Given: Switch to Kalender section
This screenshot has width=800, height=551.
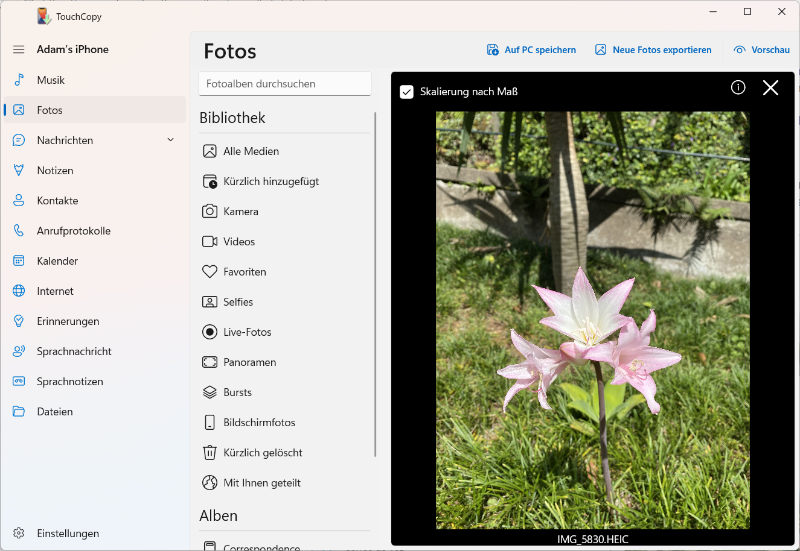Looking at the screenshot, I should [57, 261].
